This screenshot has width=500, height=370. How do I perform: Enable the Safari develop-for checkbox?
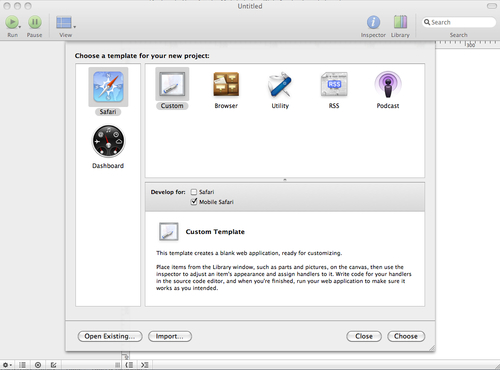[194, 192]
